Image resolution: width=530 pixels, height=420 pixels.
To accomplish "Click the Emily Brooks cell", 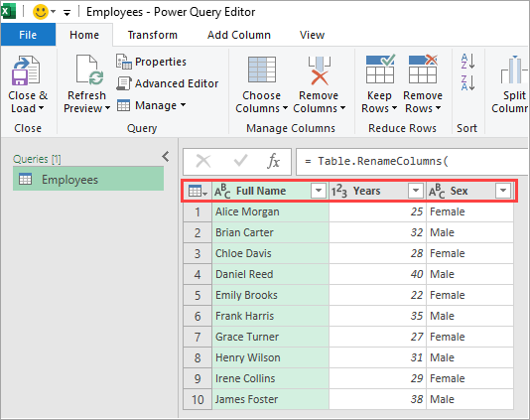I will tap(270, 295).
